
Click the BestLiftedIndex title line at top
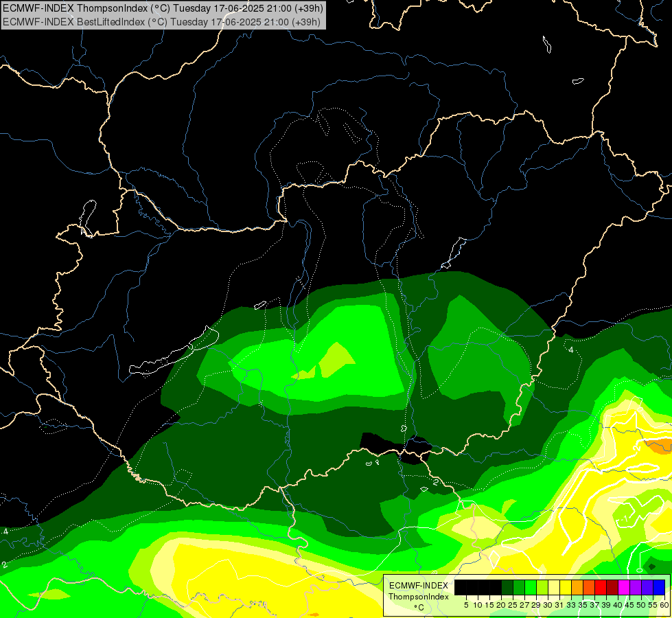[x=161, y=22]
